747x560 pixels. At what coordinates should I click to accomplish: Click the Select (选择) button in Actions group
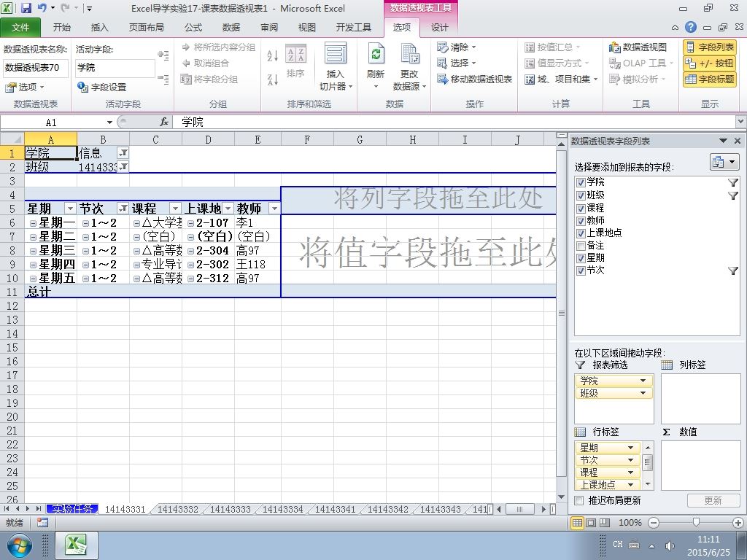click(x=457, y=63)
